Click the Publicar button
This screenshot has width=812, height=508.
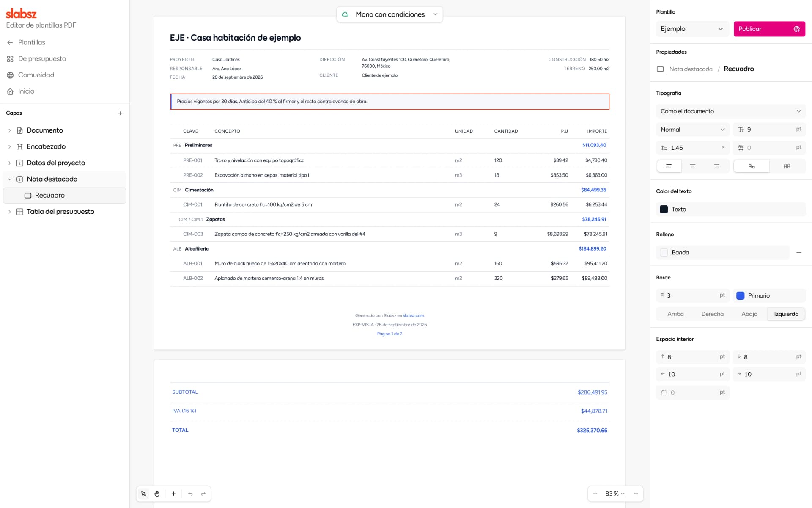(x=769, y=29)
